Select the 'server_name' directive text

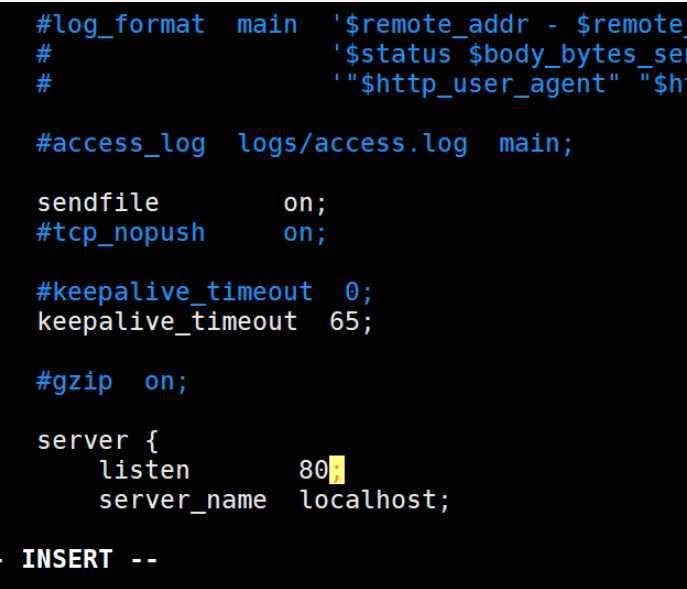pyautogui.click(x=183, y=500)
